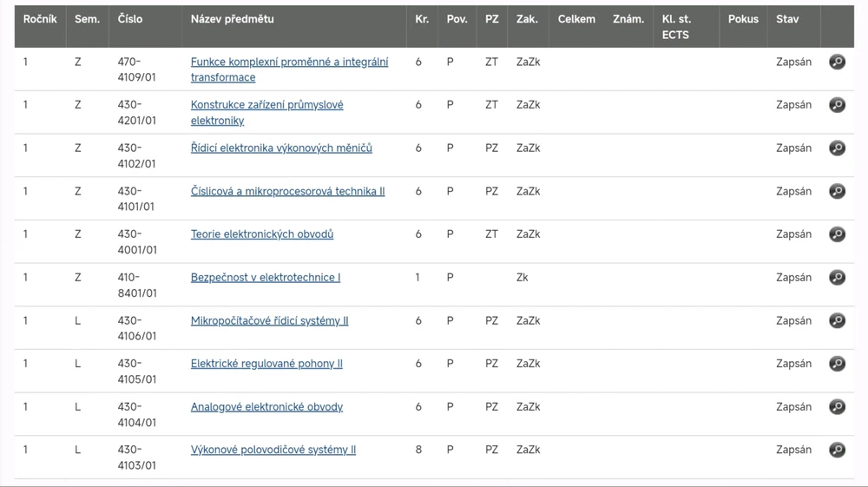
Task: Open Bezpečnost v elektrotechnice I link
Action: pyautogui.click(x=265, y=278)
